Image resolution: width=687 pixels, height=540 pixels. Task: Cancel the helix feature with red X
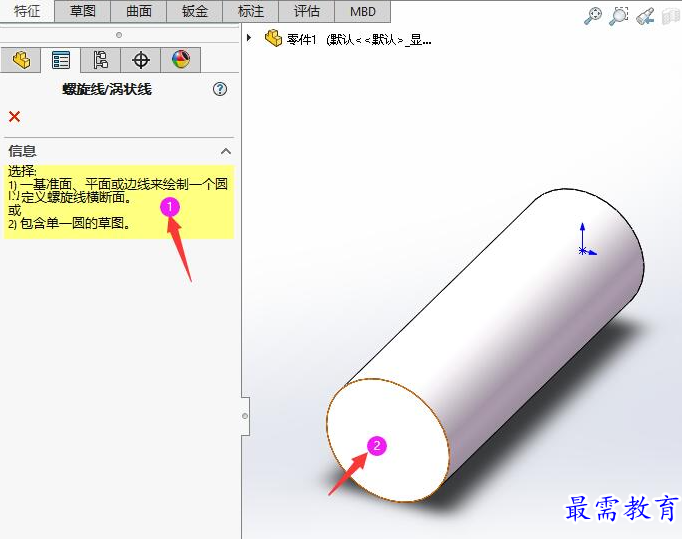coord(14,117)
